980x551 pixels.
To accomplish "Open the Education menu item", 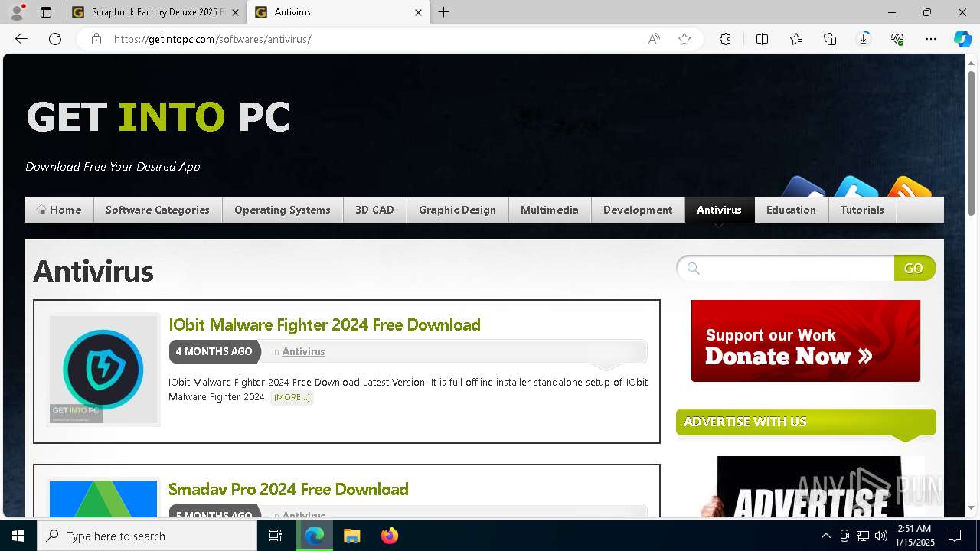I will (791, 210).
